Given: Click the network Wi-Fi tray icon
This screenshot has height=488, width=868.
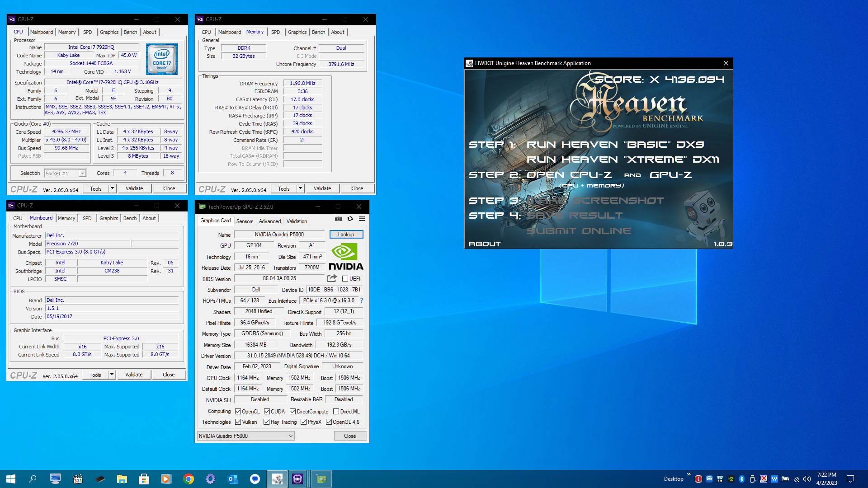Looking at the screenshot, I should tap(797, 479).
